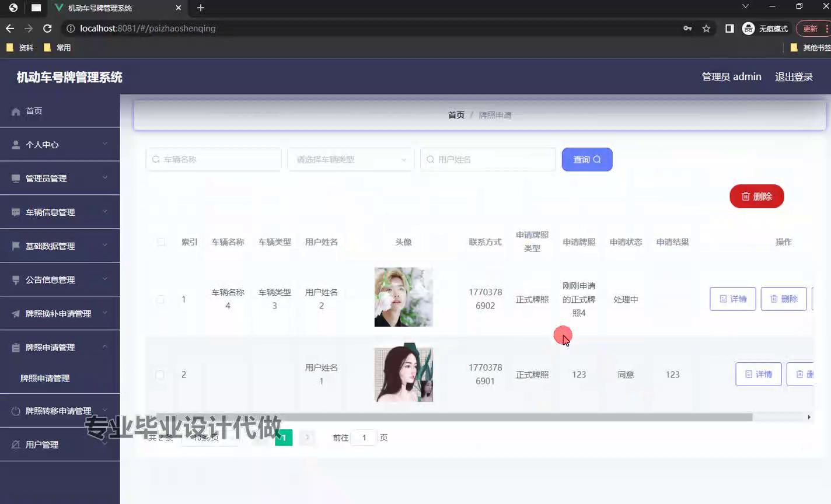
Task: Expand the 公告信息管理 menu chevron
Action: point(105,279)
